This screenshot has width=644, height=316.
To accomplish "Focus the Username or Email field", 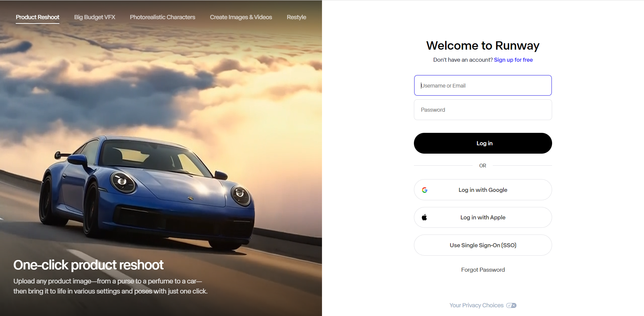I will coord(483,86).
